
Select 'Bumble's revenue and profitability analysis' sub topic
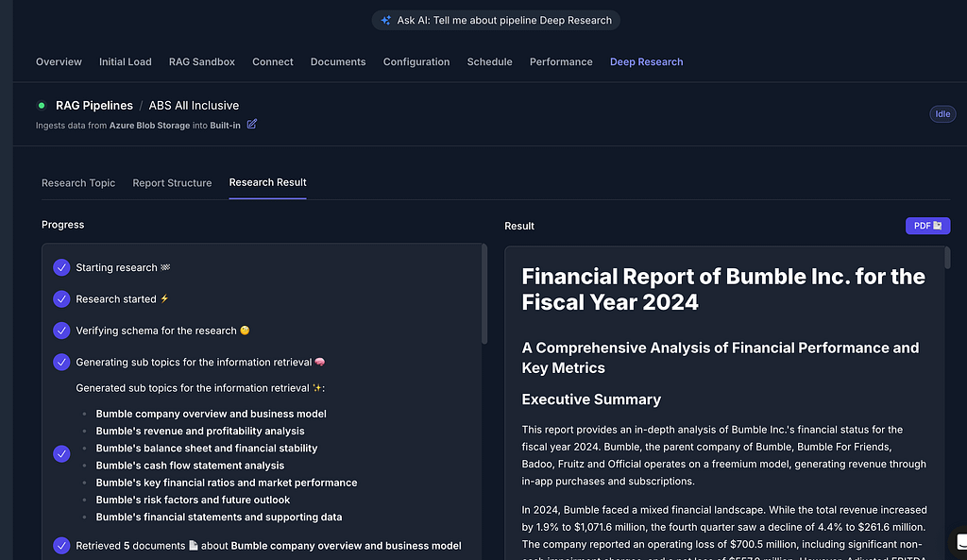200,432
